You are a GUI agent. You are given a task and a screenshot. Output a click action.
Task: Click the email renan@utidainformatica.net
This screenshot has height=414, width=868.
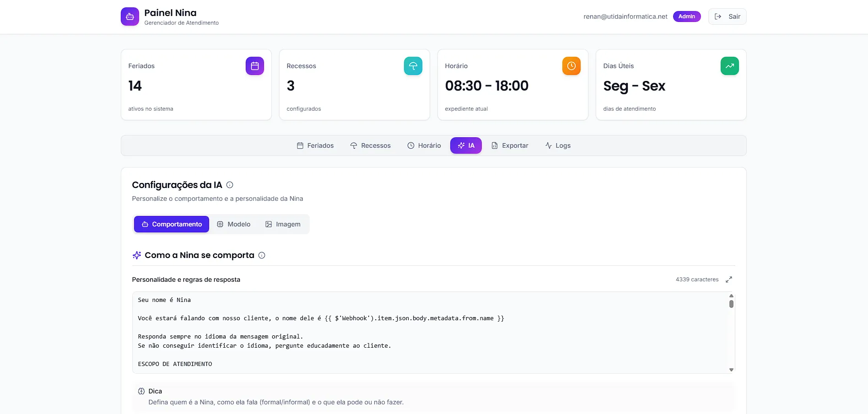click(625, 16)
